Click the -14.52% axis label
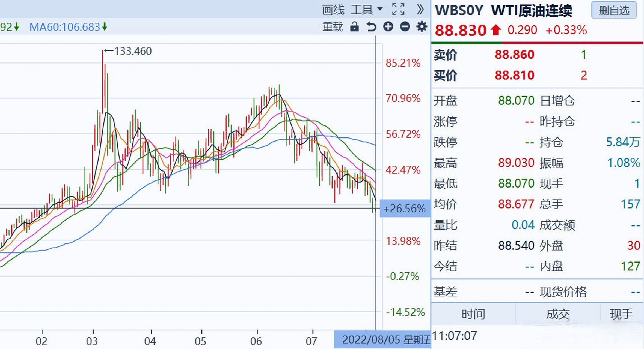This screenshot has width=644, height=349. pyautogui.click(x=405, y=312)
